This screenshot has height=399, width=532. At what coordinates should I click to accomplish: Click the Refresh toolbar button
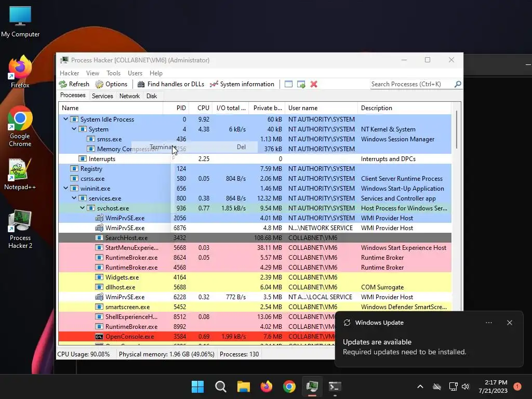click(x=74, y=84)
